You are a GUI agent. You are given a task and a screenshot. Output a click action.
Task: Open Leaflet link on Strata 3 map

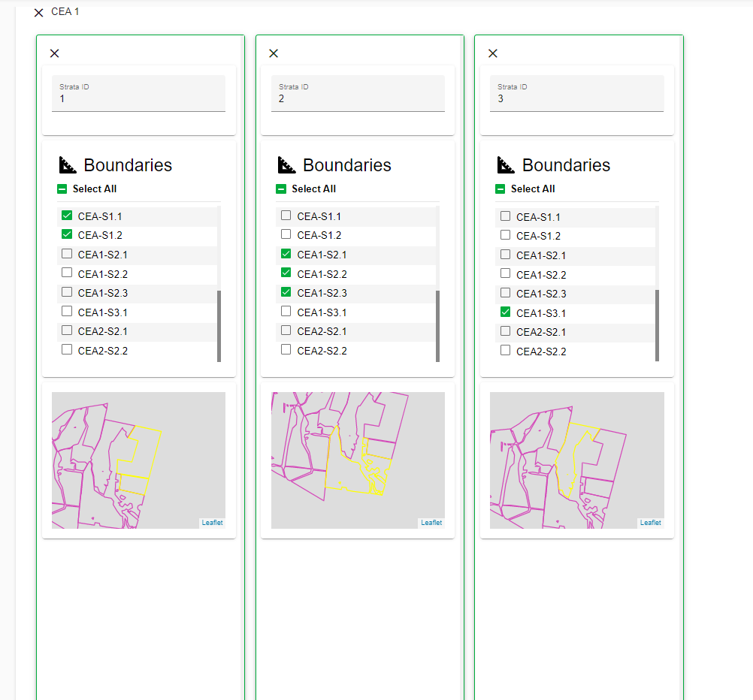coord(651,523)
